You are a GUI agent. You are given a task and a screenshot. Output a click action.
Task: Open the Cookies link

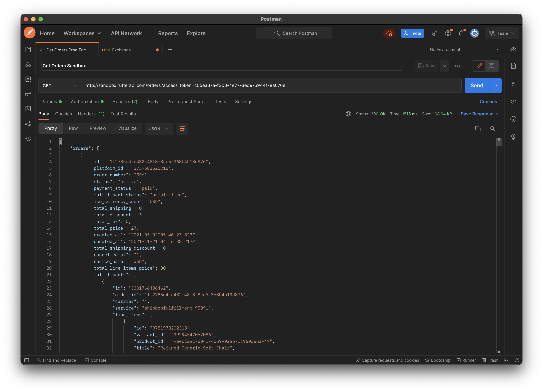[x=488, y=102]
